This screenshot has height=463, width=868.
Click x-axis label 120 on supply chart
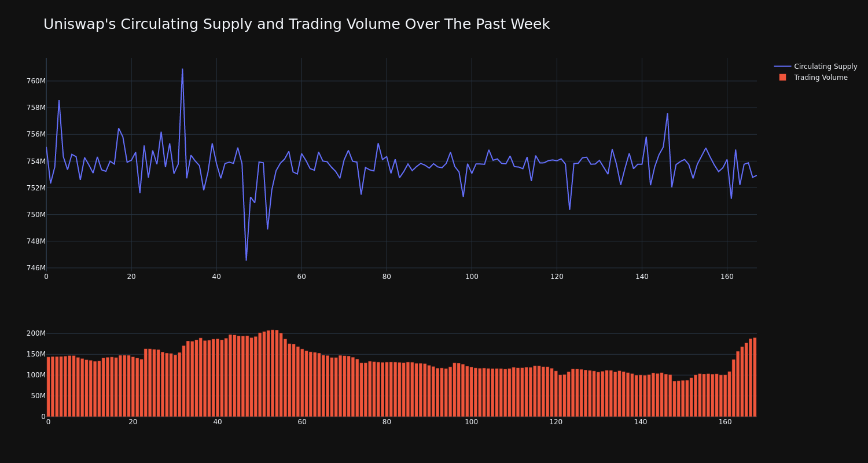point(557,277)
